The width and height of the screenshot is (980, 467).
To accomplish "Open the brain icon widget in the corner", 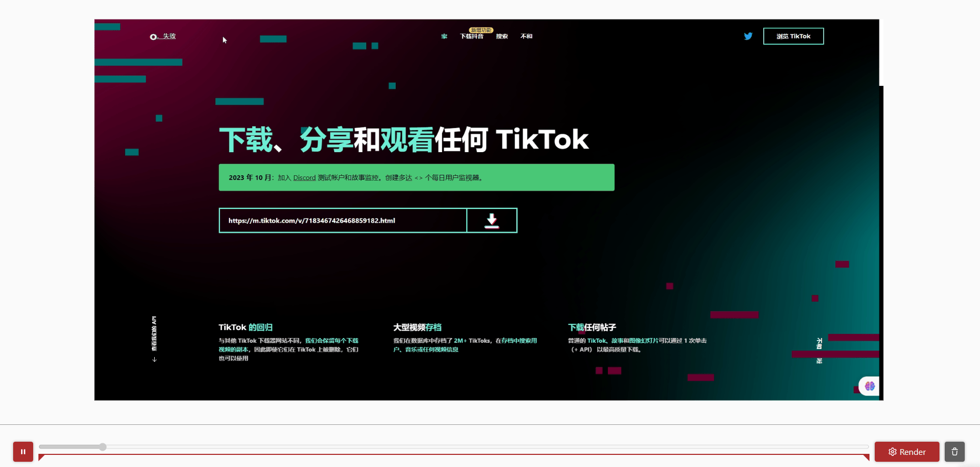I will point(869,386).
